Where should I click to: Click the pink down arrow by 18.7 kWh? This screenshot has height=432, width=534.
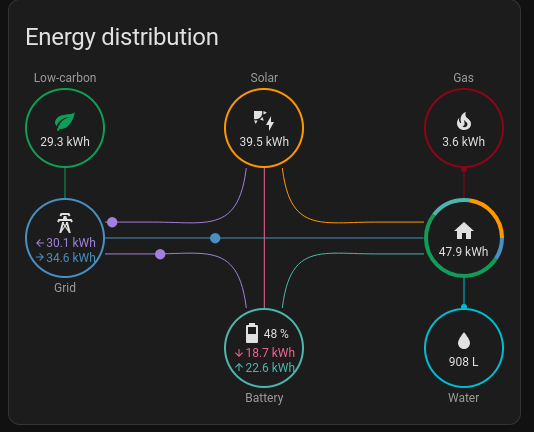coord(239,353)
